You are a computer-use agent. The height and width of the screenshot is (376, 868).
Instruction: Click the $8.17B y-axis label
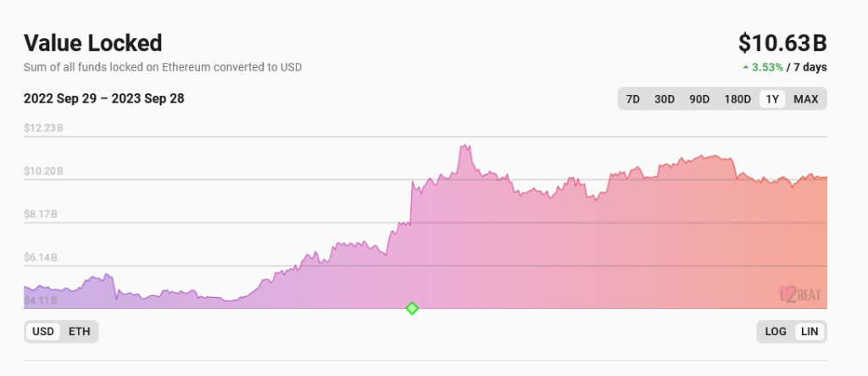tap(41, 215)
